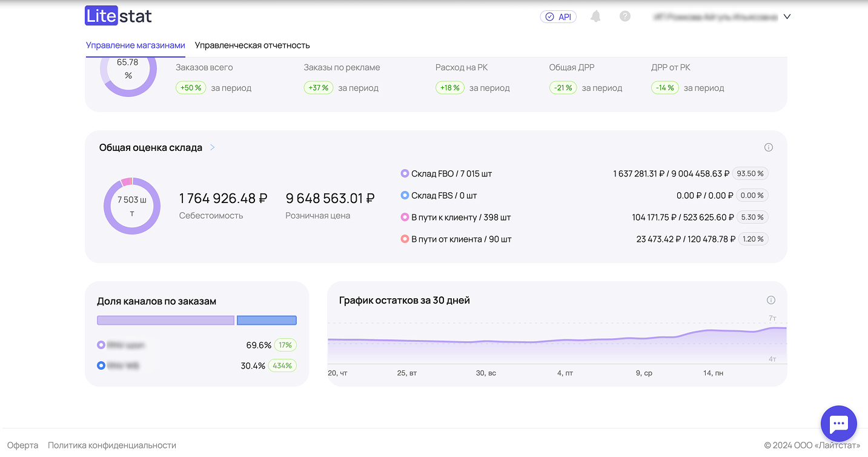This screenshot has width=868, height=457.
Task: Click the Litestat logo
Action: click(118, 15)
